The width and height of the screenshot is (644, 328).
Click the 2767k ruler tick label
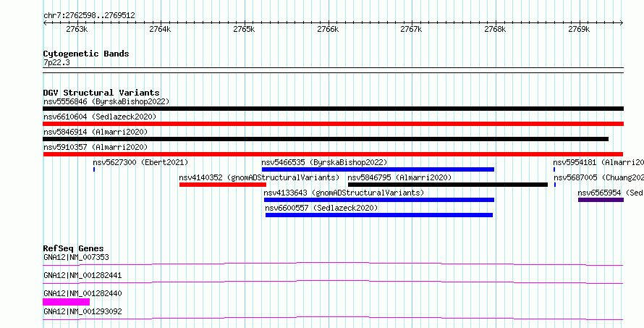412,29
